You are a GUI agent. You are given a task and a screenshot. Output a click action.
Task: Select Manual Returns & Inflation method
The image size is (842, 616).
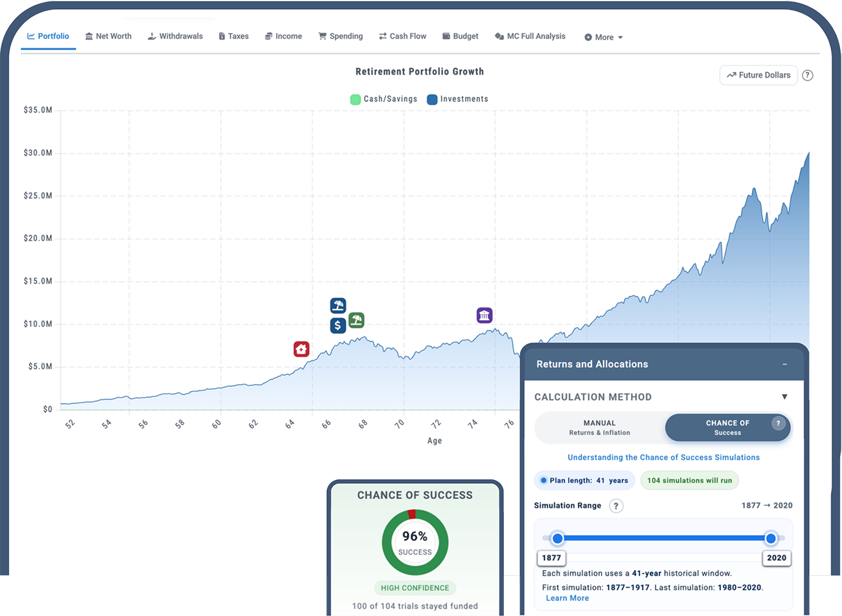click(x=600, y=428)
